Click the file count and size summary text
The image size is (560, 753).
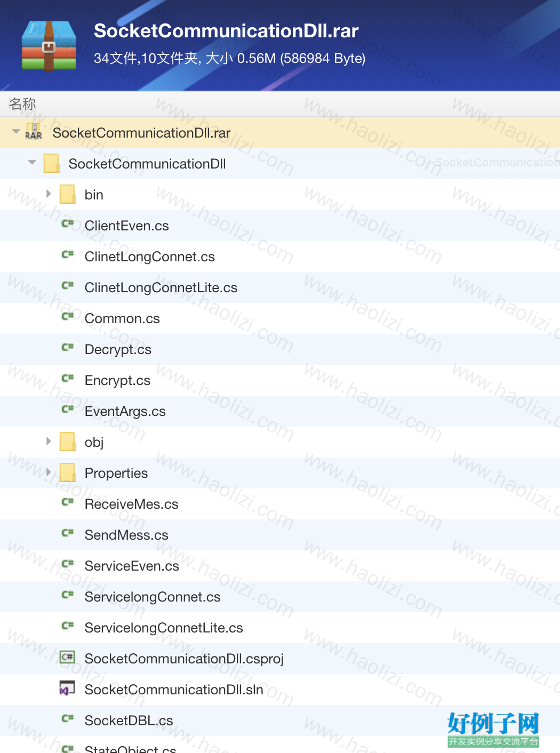(x=229, y=58)
